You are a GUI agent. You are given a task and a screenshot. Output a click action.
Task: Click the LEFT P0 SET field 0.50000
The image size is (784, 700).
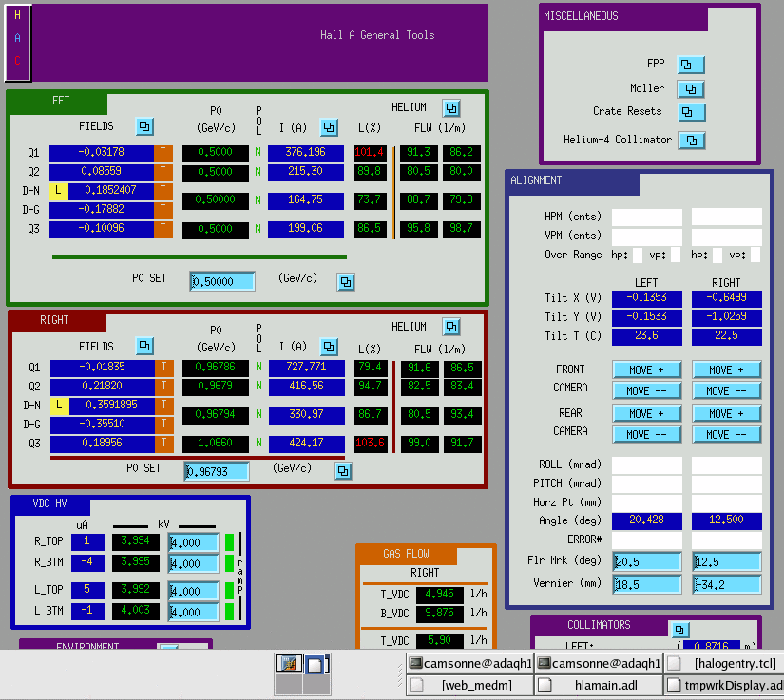point(222,282)
